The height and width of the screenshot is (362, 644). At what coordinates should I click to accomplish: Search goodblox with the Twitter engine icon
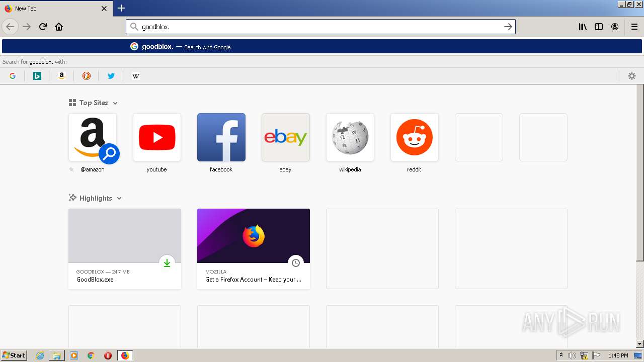pyautogui.click(x=111, y=76)
